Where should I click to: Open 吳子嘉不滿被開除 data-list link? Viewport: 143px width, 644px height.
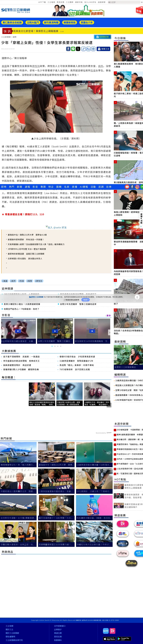tap(21, 357)
